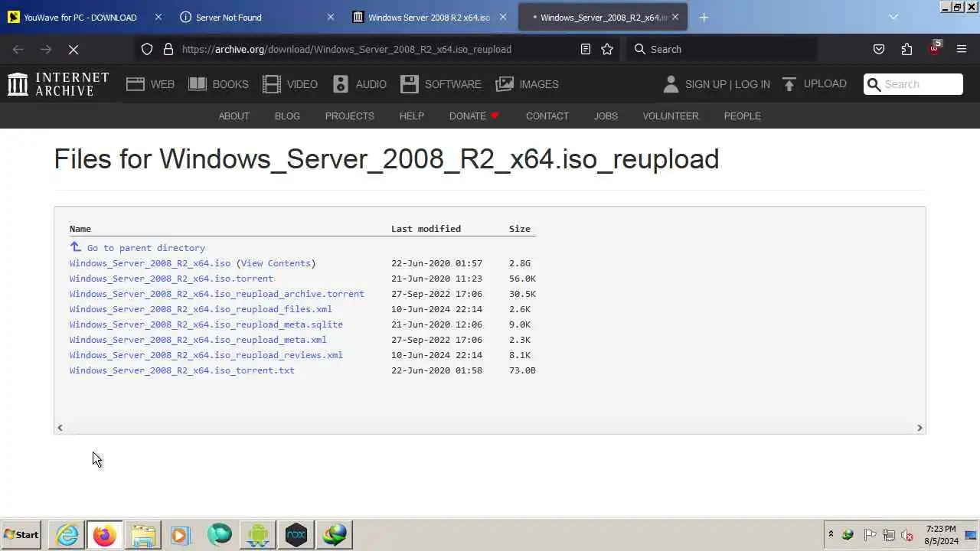Image resolution: width=980 pixels, height=551 pixels.
Task: Click the Firefox taskbar icon
Action: [104, 535]
